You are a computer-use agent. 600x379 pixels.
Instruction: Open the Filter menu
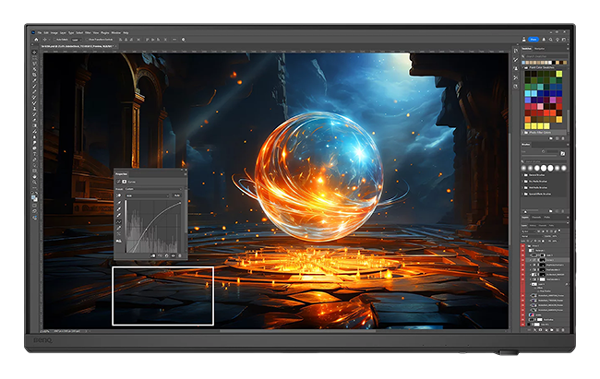click(88, 33)
